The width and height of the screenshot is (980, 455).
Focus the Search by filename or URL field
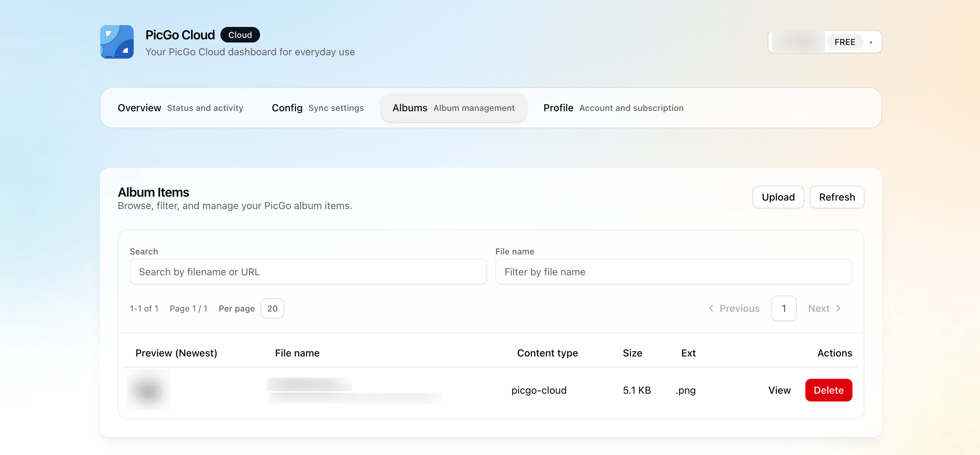308,272
